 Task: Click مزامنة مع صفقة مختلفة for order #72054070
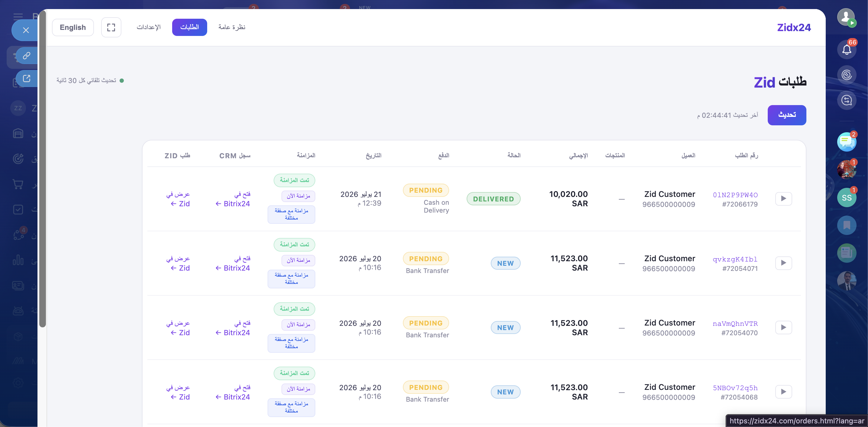(291, 343)
